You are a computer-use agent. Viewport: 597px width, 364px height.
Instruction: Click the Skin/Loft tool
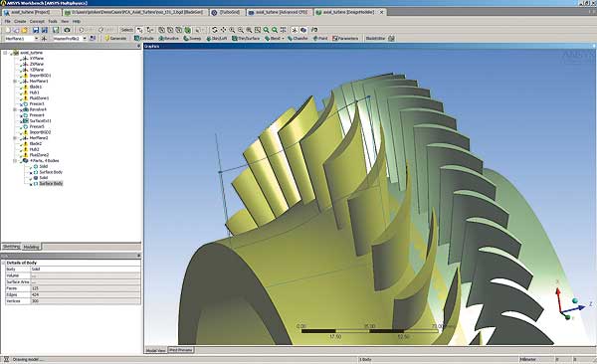pos(217,39)
